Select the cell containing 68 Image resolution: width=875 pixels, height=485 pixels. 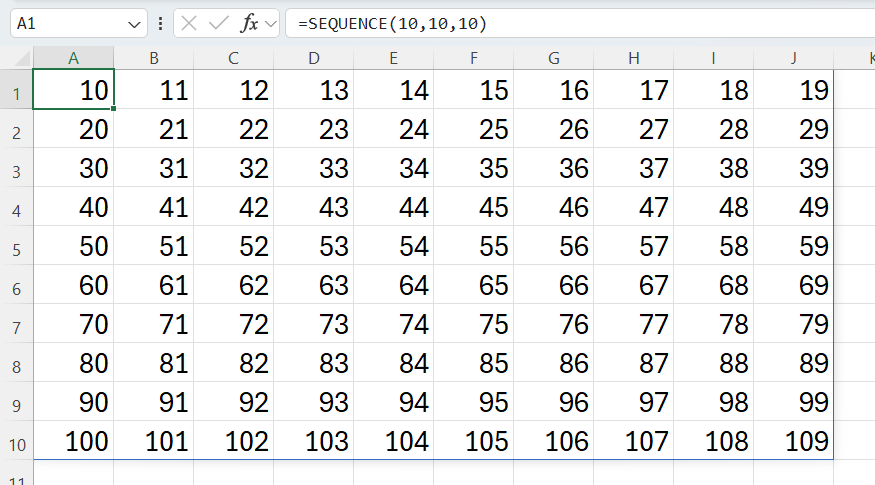714,285
